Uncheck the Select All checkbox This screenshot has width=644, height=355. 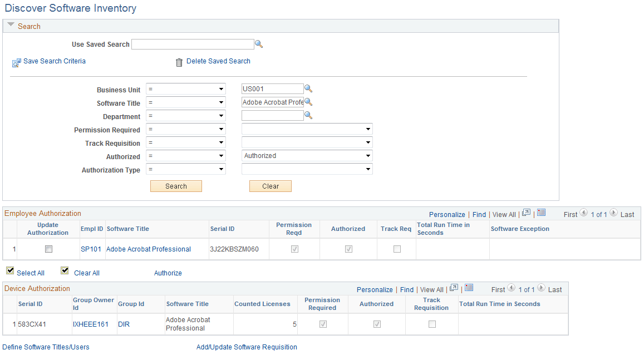(x=10, y=270)
